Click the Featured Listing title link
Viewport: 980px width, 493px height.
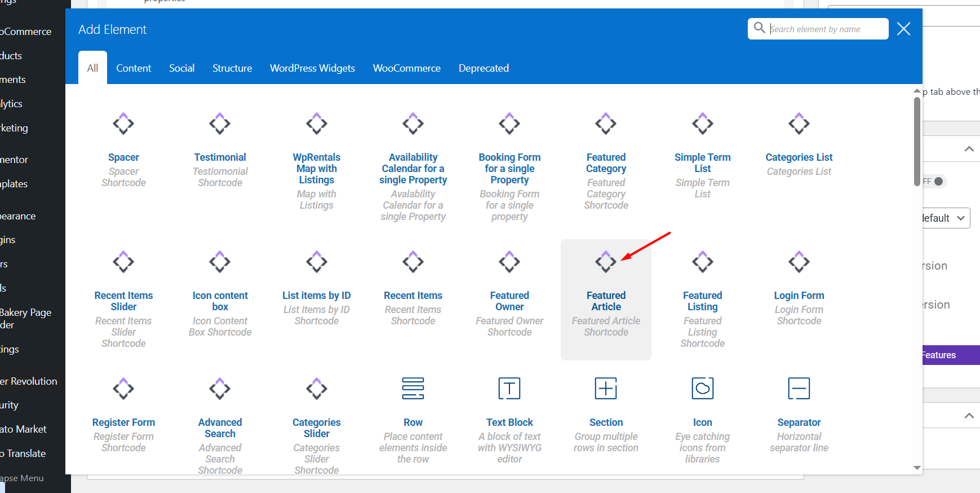click(x=702, y=301)
